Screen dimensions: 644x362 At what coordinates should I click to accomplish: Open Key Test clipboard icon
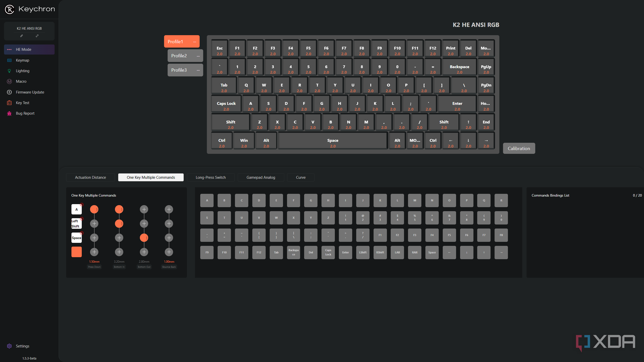click(9, 103)
